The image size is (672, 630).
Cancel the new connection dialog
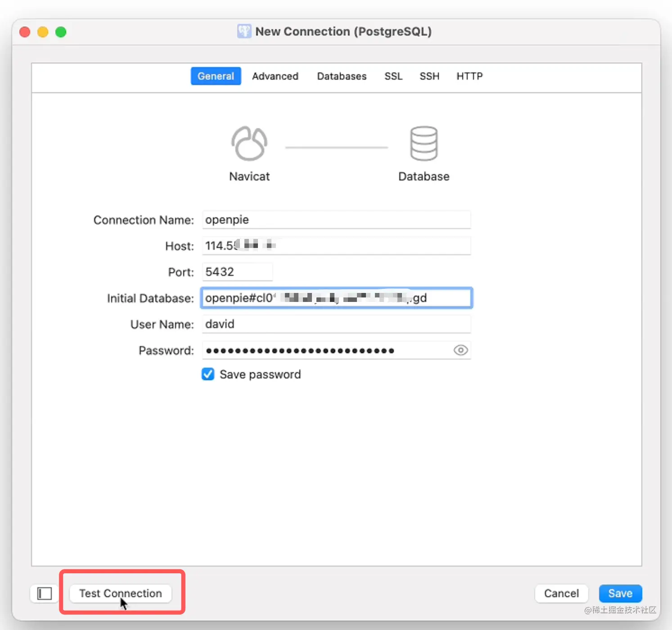(x=561, y=594)
